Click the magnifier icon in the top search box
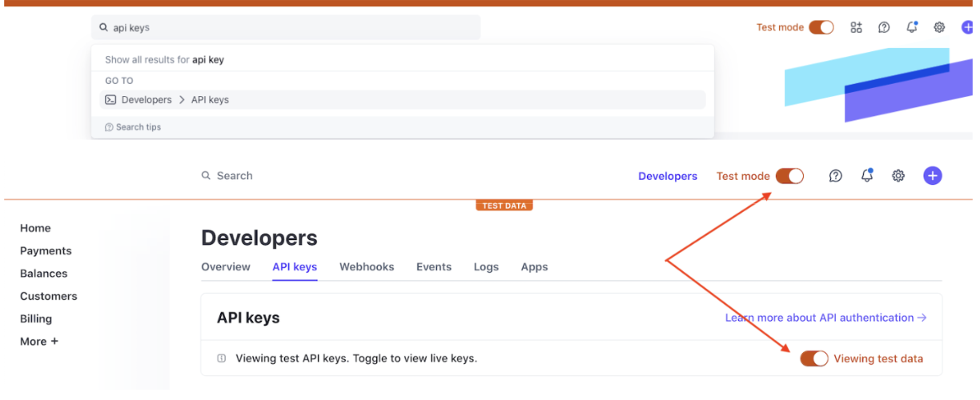 tap(103, 27)
